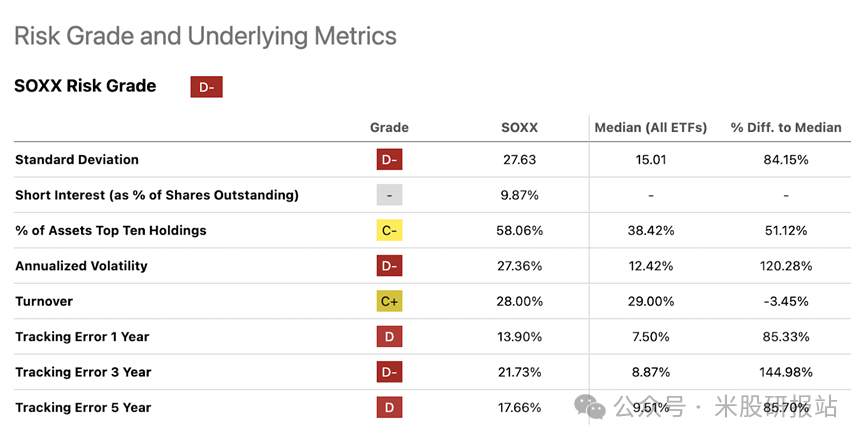Click the Grade column header
This screenshot has height=441, width=865.
click(389, 128)
